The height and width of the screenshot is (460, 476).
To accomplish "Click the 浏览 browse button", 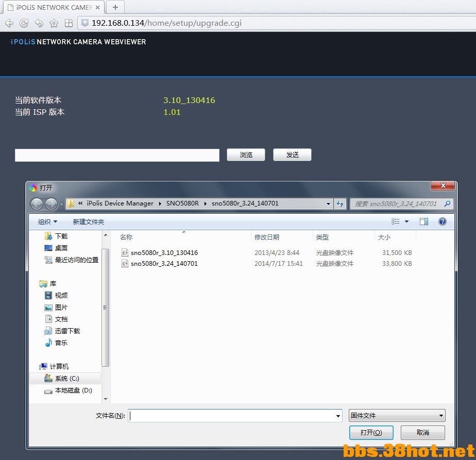I will pos(246,155).
